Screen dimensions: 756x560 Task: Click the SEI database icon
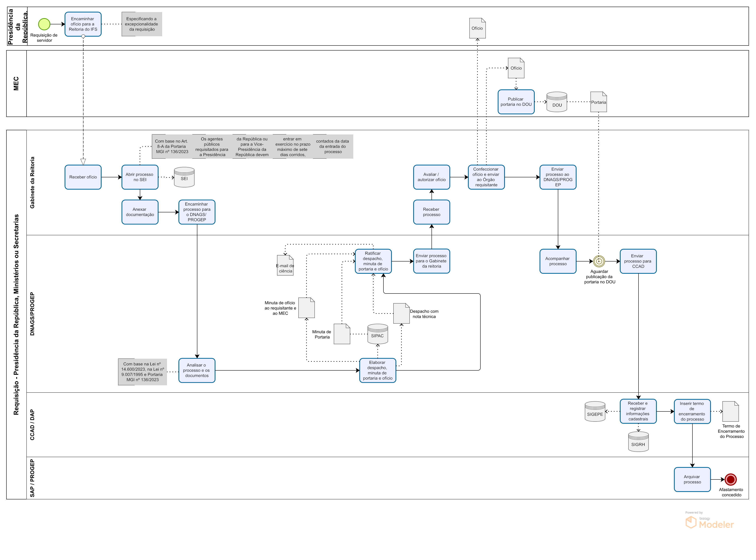click(184, 177)
